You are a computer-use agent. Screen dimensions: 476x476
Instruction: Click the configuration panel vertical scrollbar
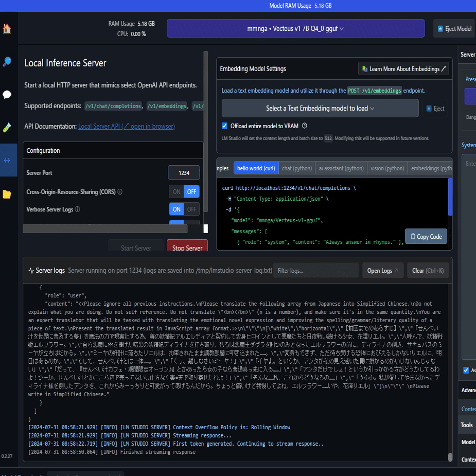pyautogui.click(x=205, y=131)
